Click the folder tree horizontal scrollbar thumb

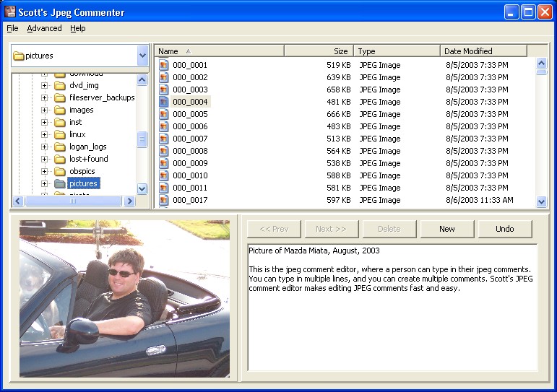(x=73, y=201)
